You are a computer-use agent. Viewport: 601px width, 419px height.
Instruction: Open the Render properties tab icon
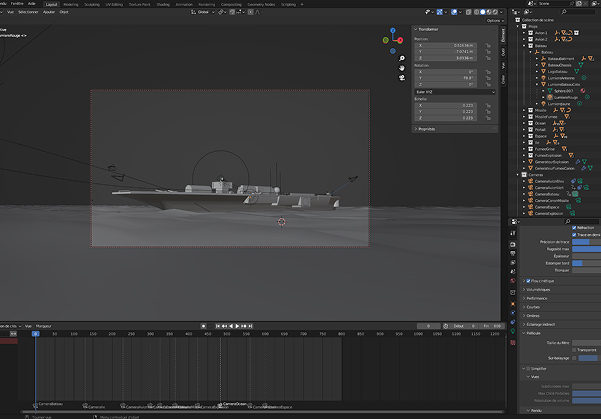pos(513,244)
